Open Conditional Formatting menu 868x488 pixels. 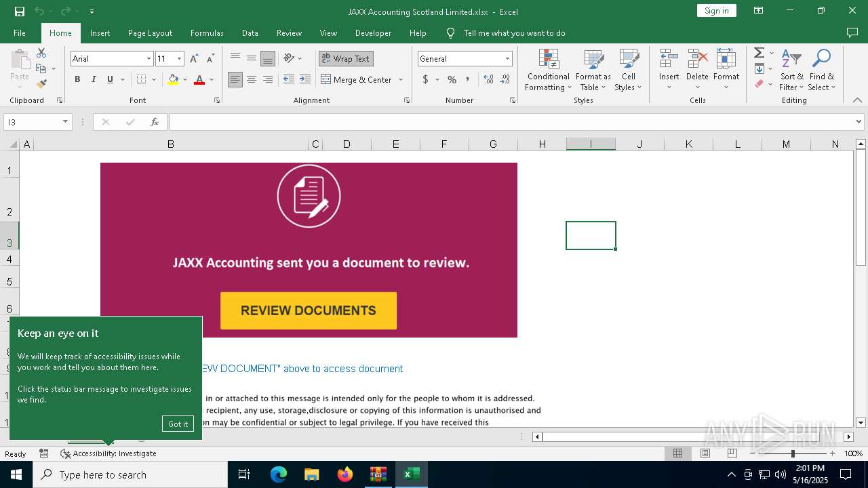(x=549, y=70)
